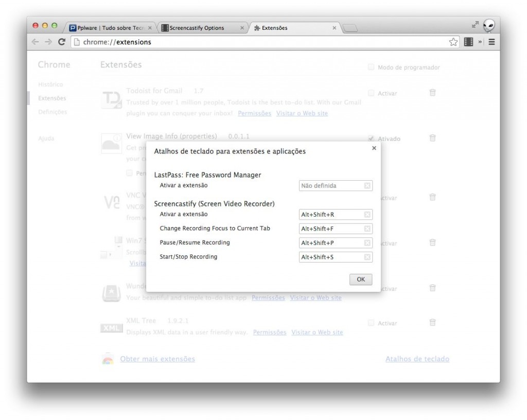Reload the page with refresh icon
527x420 pixels.
coord(62,42)
